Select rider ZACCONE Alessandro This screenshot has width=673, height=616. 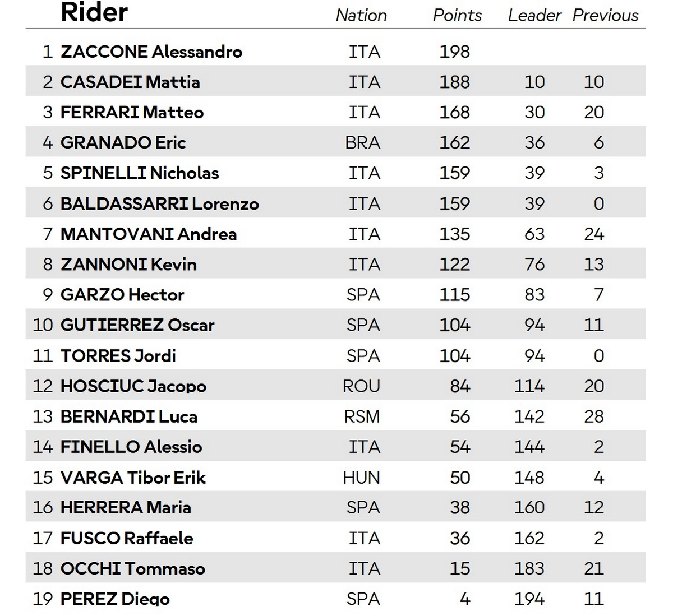[151, 52]
